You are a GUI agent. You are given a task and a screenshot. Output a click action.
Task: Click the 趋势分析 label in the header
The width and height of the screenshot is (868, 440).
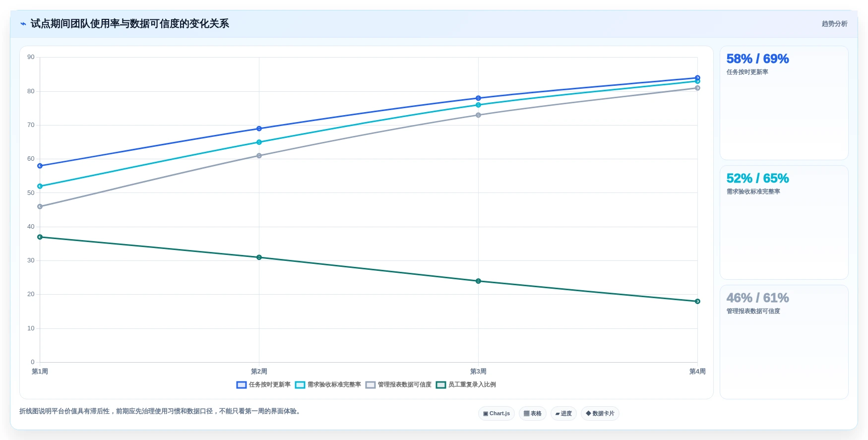pos(834,24)
